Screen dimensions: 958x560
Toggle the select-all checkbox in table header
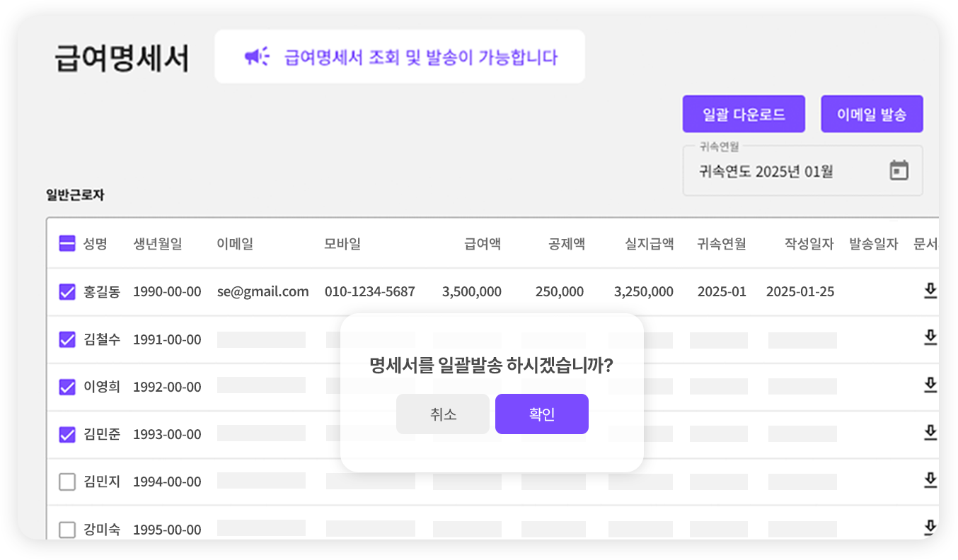(67, 244)
